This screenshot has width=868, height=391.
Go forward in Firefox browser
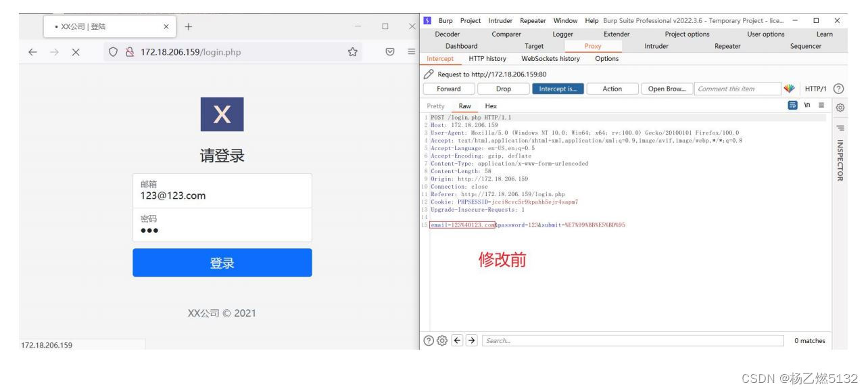(x=54, y=52)
